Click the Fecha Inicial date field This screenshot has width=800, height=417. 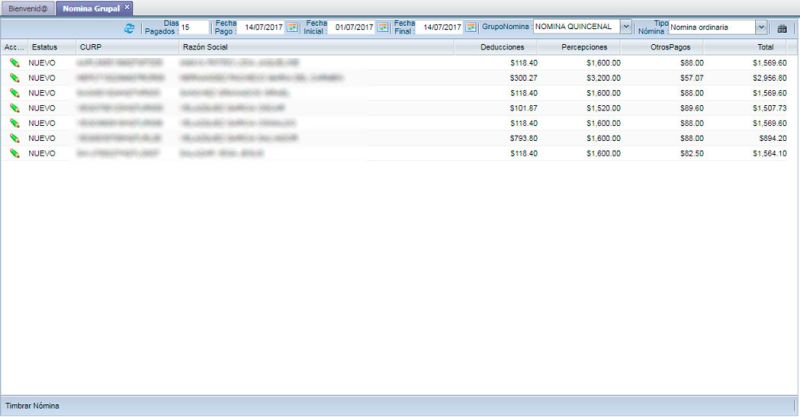click(x=353, y=28)
